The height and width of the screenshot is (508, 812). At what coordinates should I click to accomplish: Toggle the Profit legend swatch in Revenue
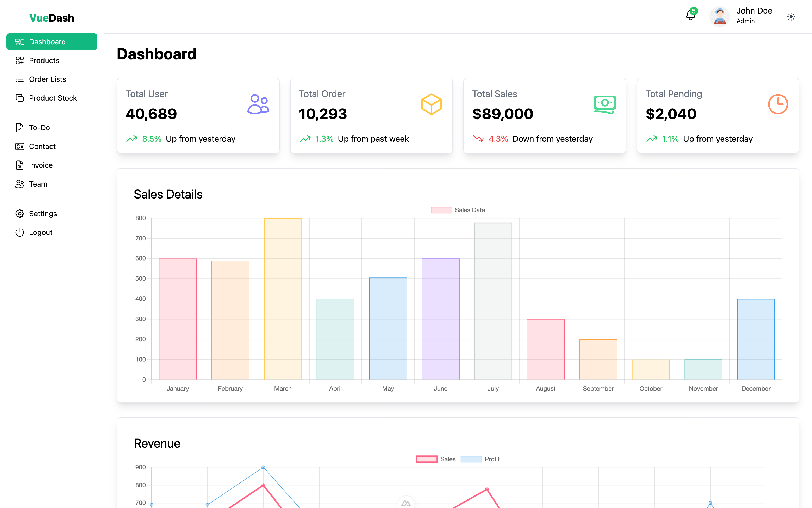[471, 459]
